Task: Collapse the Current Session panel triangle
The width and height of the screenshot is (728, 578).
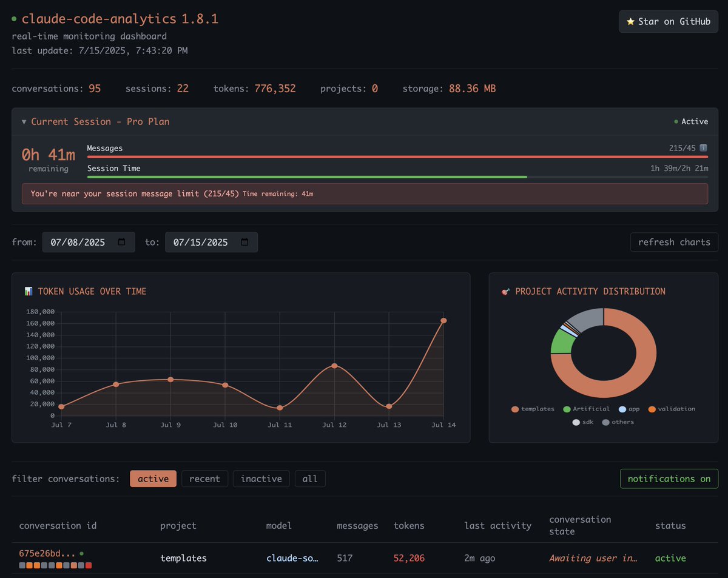Action: [24, 122]
